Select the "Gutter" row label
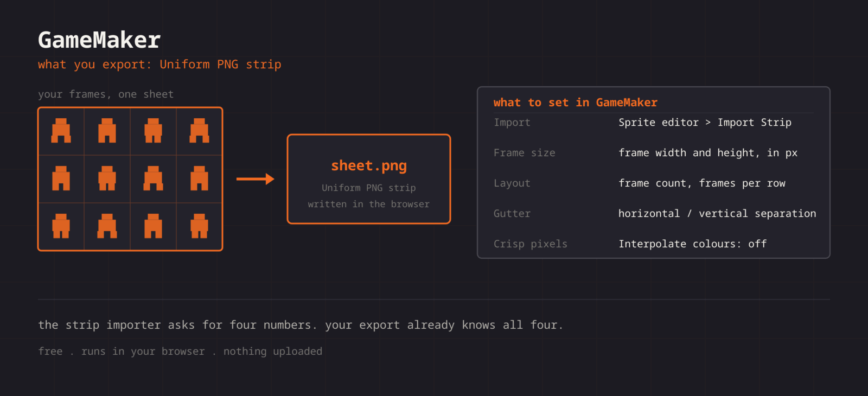Screen dimensions: 868x396 pos(512,214)
